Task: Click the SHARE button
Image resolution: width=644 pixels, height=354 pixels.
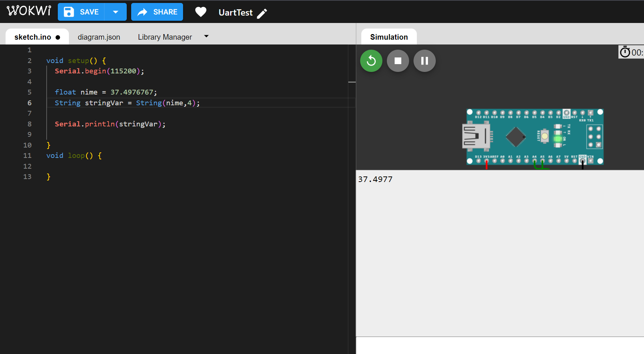Action: (157, 12)
